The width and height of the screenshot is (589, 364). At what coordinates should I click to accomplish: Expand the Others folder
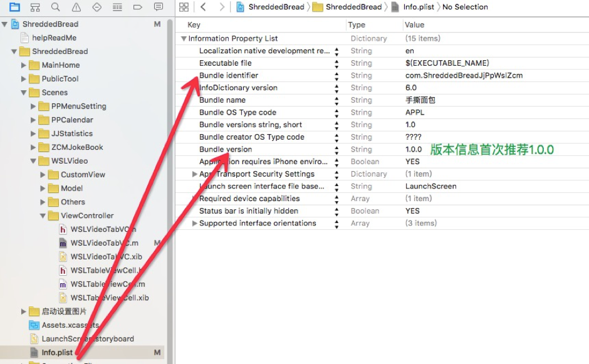(x=43, y=202)
